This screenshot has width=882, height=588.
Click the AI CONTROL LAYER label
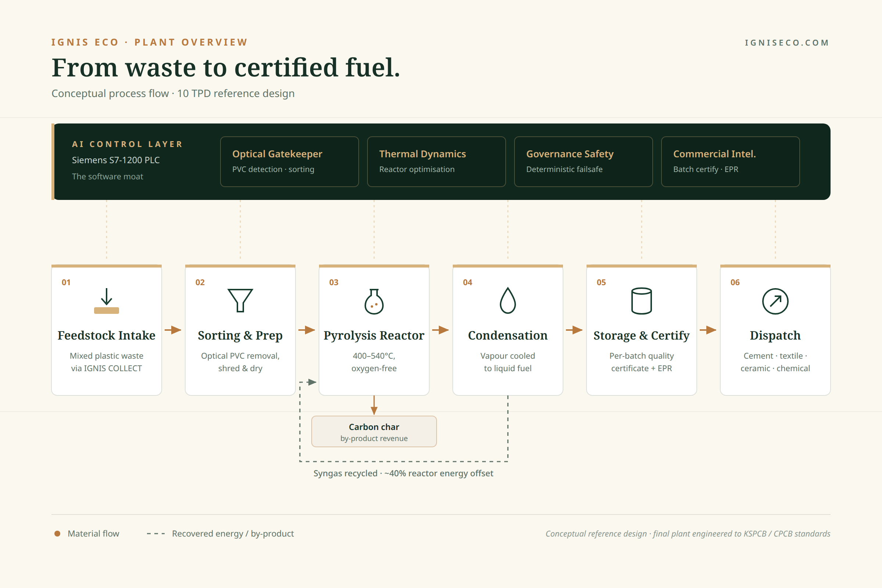[127, 144]
